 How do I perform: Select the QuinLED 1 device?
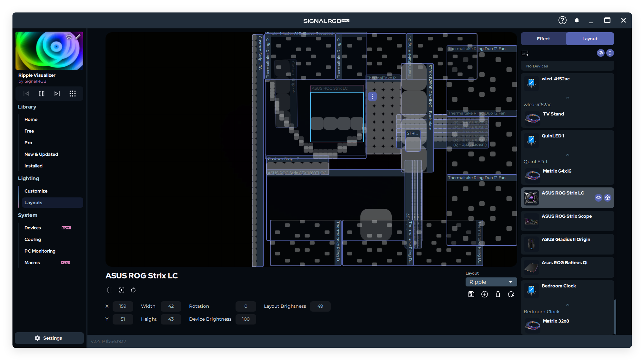tap(568, 140)
